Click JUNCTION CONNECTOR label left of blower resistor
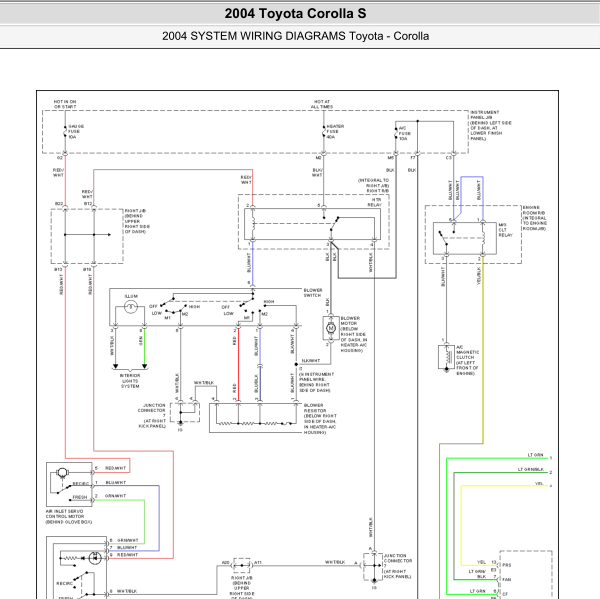 pos(152,415)
